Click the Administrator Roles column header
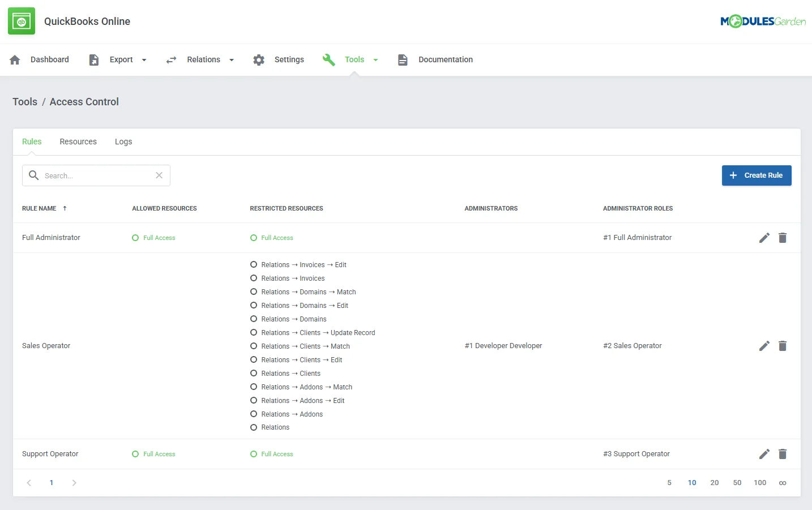 coord(638,208)
